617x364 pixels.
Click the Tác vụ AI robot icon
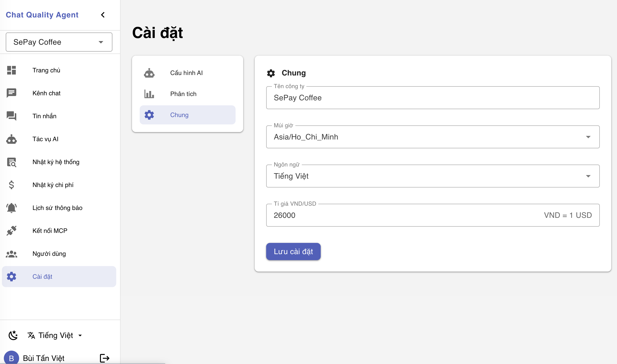coord(11,139)
